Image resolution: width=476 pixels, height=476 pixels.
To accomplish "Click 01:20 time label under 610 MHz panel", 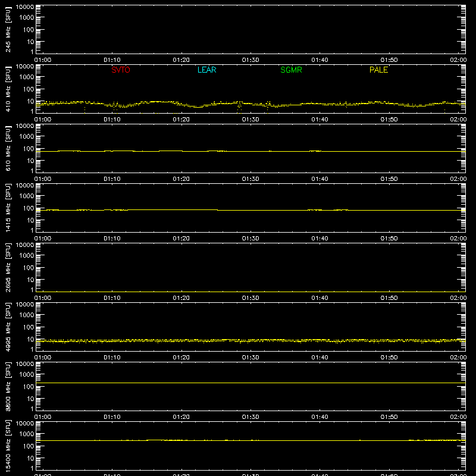I will coord(181,179).
